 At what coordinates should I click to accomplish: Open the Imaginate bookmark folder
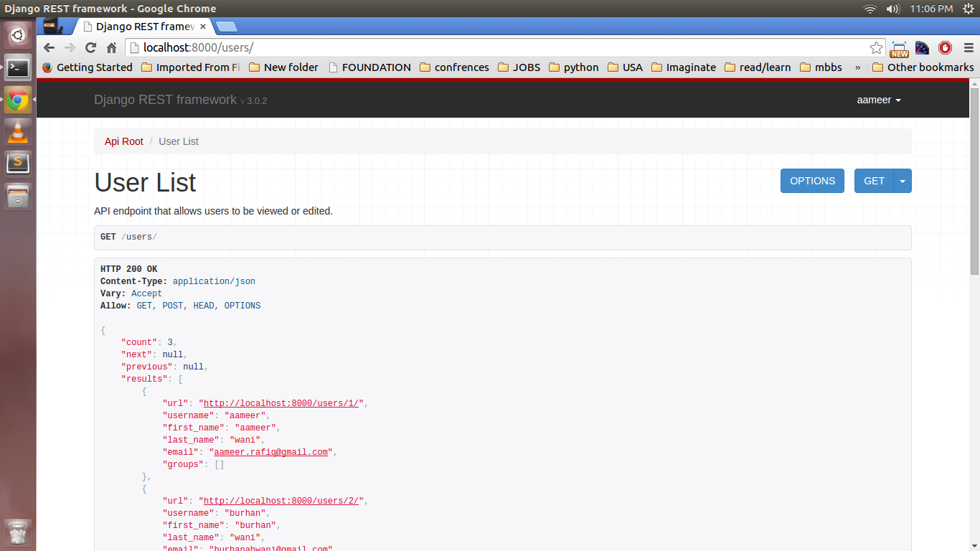(x=684, y=67)
